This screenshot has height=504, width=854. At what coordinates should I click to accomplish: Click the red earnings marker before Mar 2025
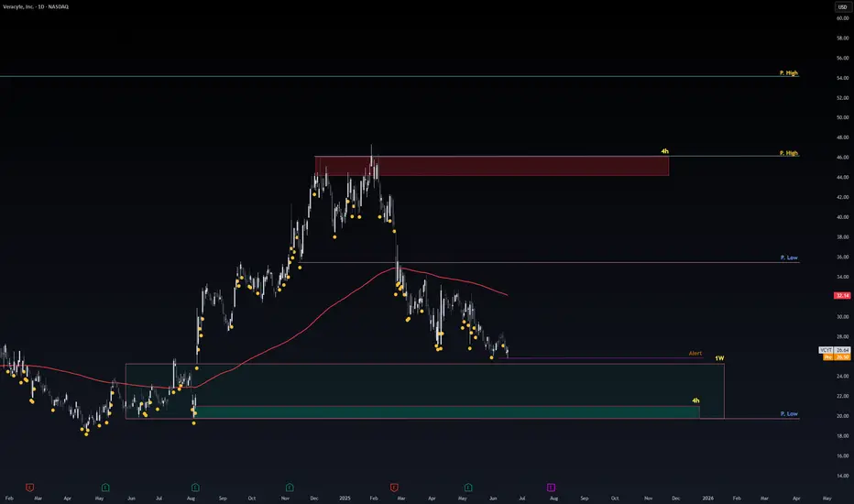[394, 488]
